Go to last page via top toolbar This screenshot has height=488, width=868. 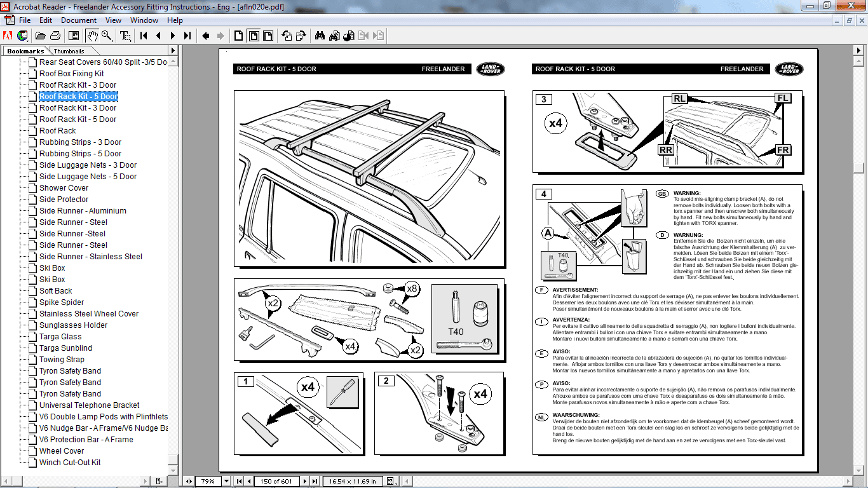point(187,36)
